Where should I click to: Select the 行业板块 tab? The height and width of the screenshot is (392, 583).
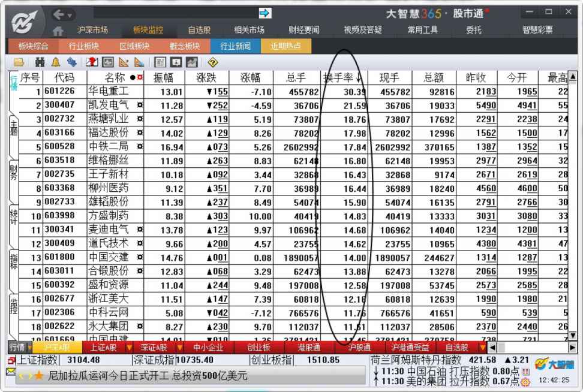click(x=84, y=46)
